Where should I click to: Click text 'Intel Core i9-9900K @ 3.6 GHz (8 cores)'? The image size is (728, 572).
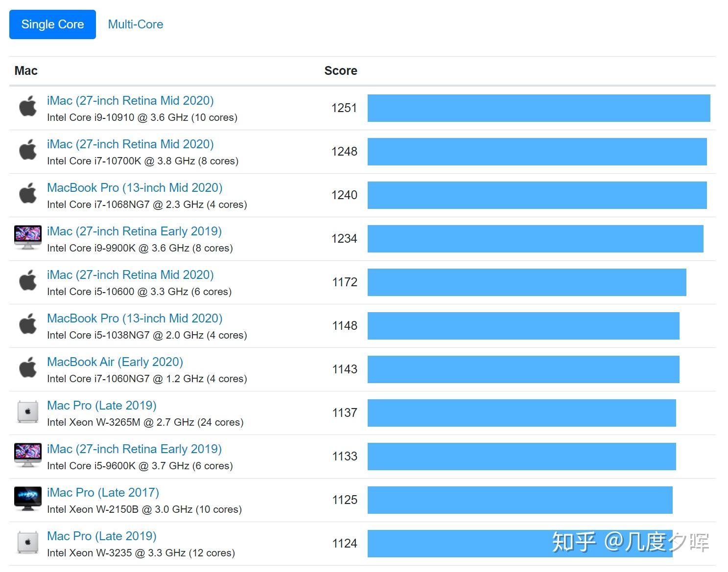[140, 248]
